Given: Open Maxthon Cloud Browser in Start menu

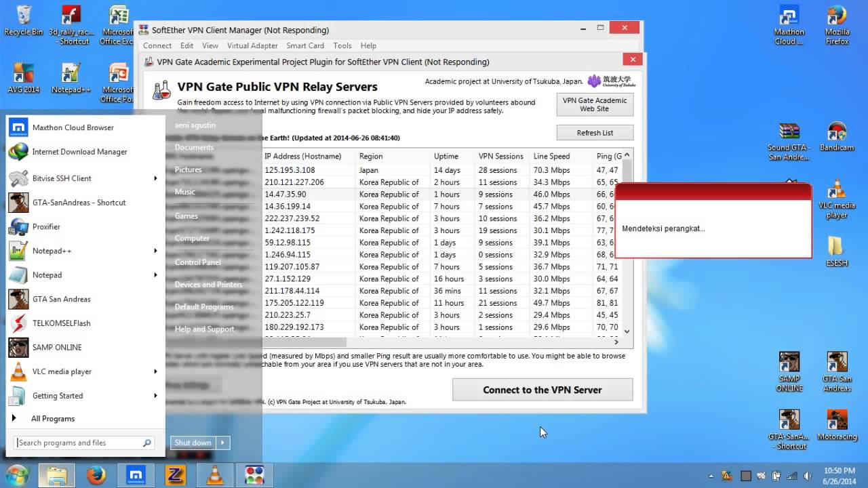Looking at the screenshot, I should coord(84,127).
